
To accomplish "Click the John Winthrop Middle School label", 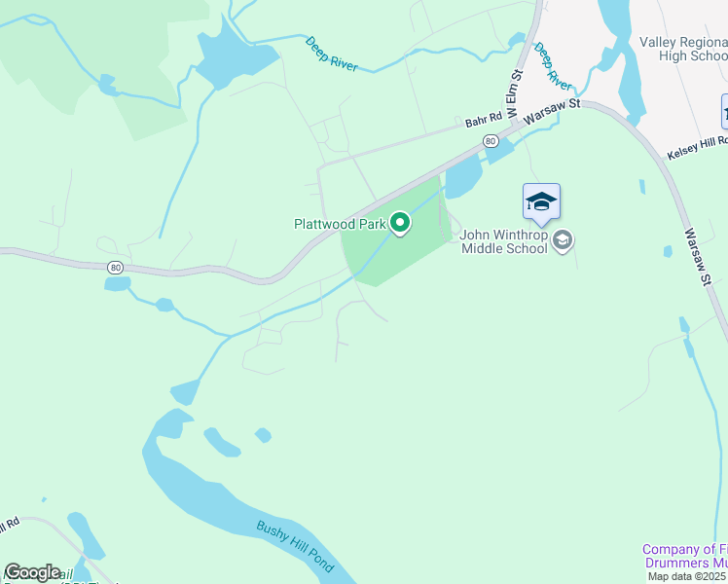I will (x=504, y=241).
